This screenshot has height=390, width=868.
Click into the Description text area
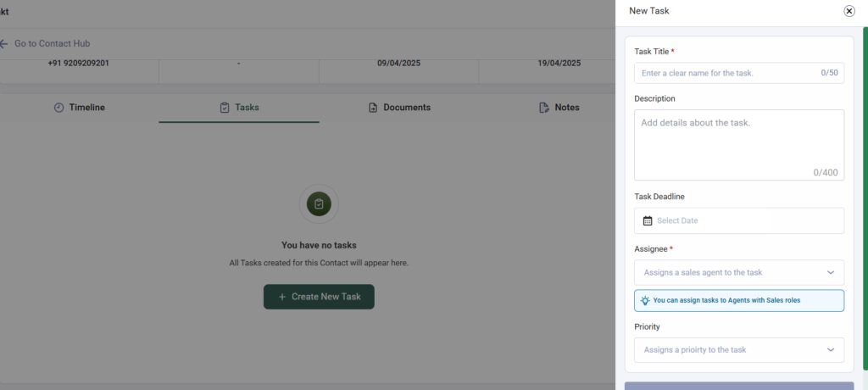738,144
